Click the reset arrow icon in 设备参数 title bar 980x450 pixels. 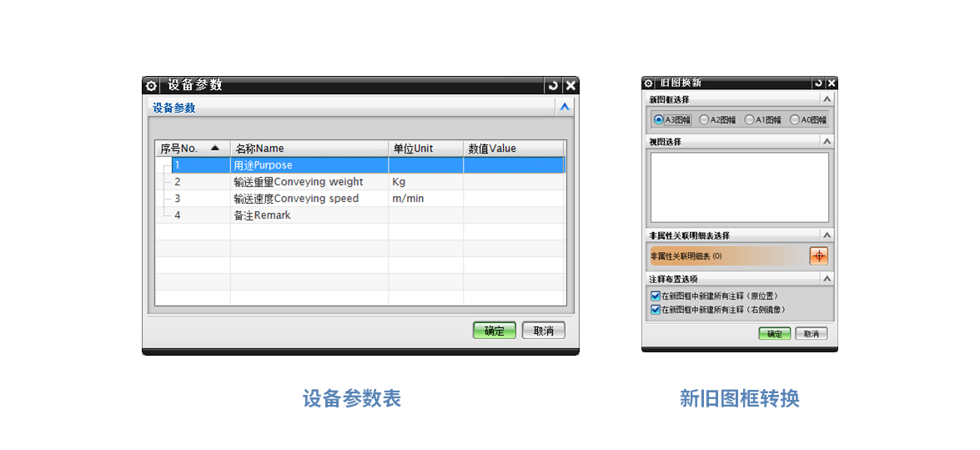[x=552, y=86]
